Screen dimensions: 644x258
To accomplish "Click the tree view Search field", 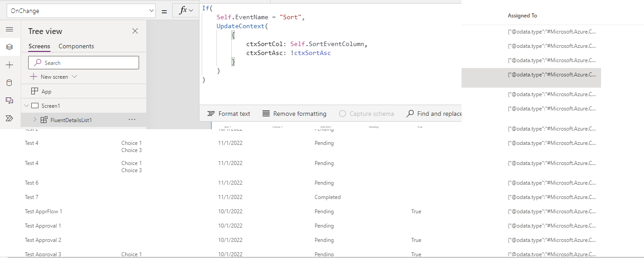I will (84, 63).
